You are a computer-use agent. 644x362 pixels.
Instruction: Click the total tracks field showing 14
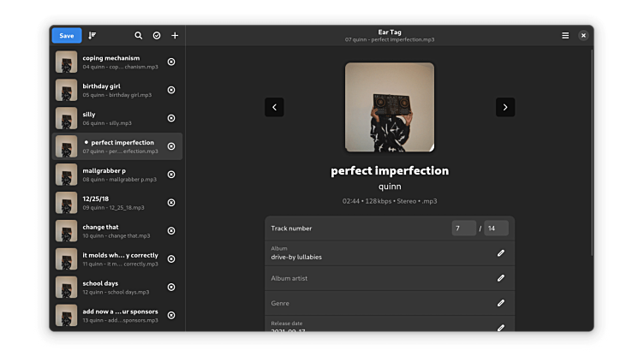(496, 228)
